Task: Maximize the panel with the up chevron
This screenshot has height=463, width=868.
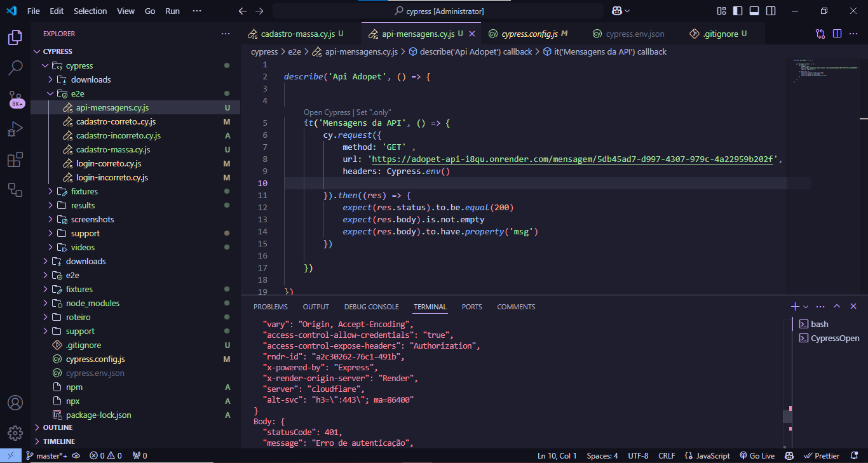Action: (x=837, y=306)
